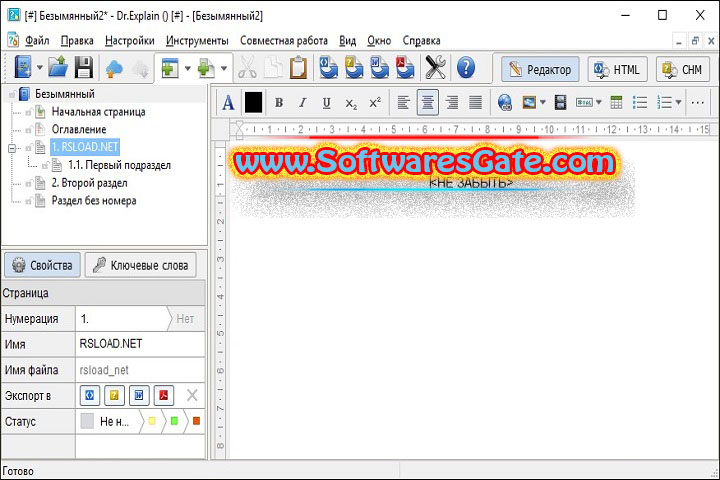Select Раздел без номера in the tree

point(94,201)
